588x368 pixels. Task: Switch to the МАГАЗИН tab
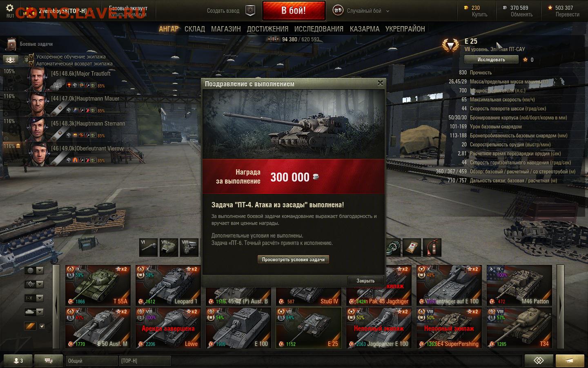[226, 29]
